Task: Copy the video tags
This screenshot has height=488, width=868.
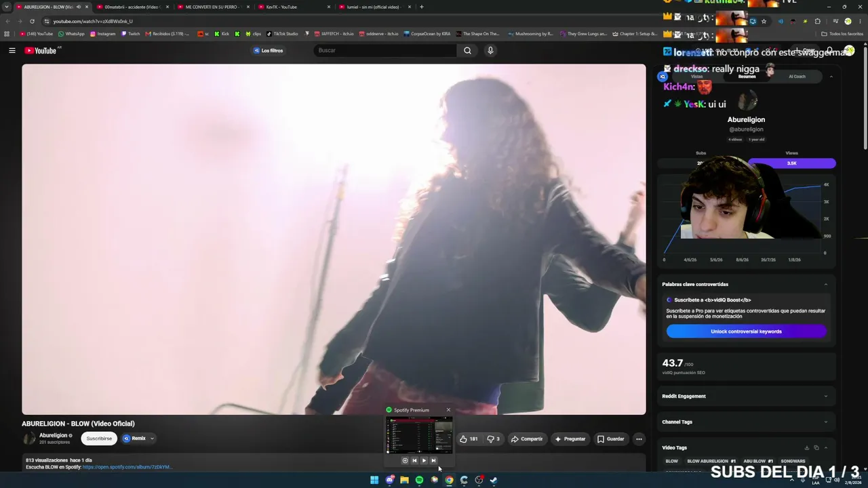Action: (816, 448)
